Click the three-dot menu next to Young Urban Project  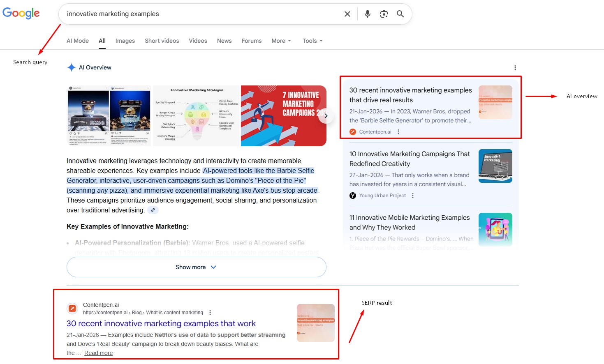[412, 196]
